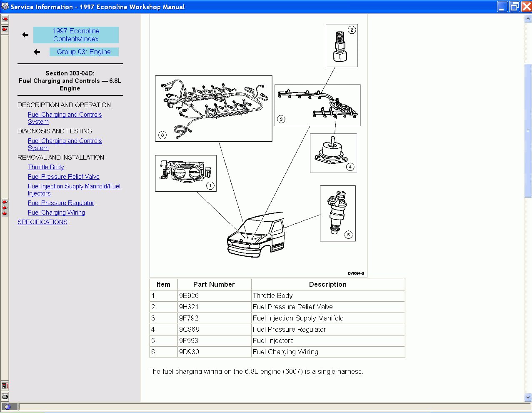
Task: Click the application icon in the title bar
Action: pyautogui.click(x=5, y=7)
